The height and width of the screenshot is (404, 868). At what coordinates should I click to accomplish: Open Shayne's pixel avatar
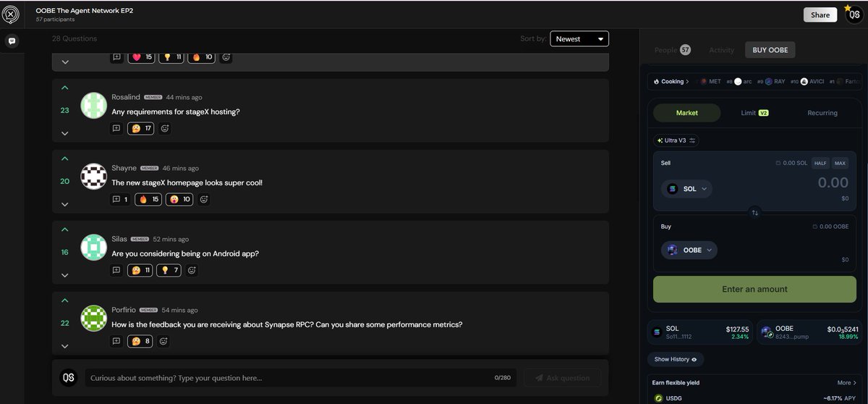tap(94, 177)
